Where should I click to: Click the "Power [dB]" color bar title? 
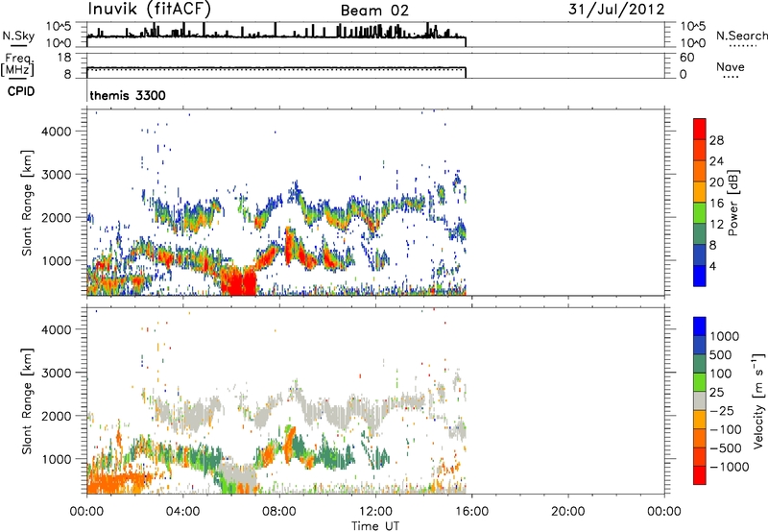click(x=732, y=203)
